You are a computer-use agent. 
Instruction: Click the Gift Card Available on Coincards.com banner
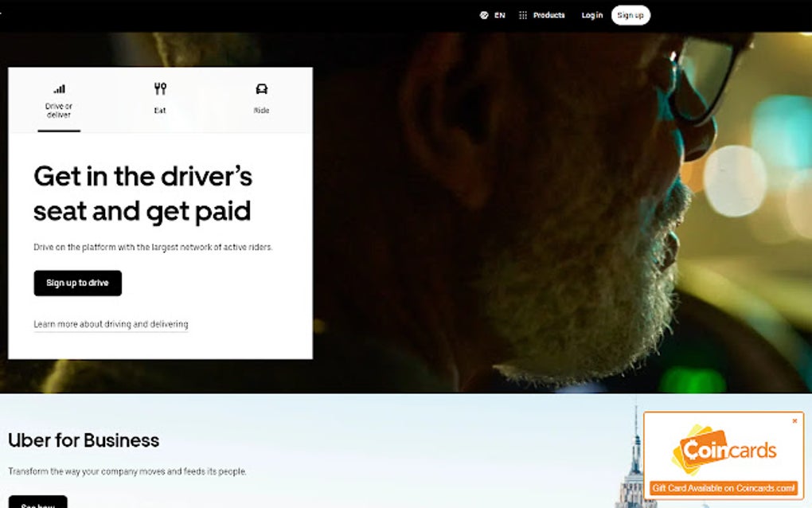click(724, 488)
